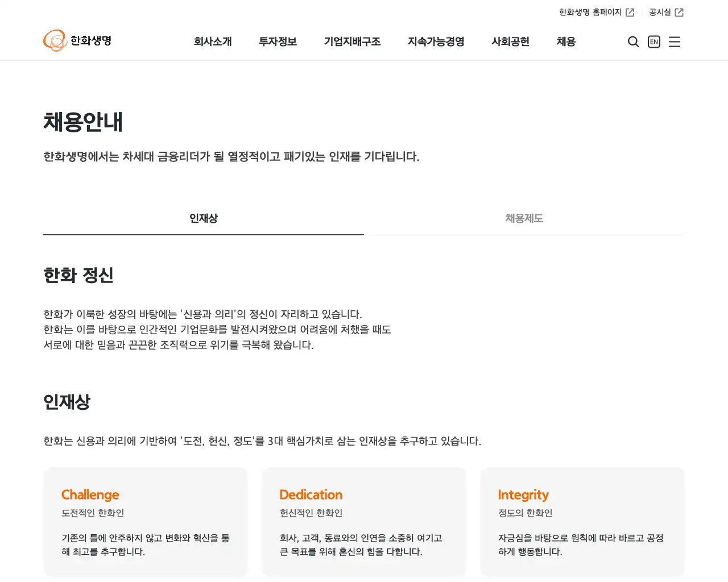Select the Integrity value card
This screenshot has width=728, height=582.
(x=582, y=522)
